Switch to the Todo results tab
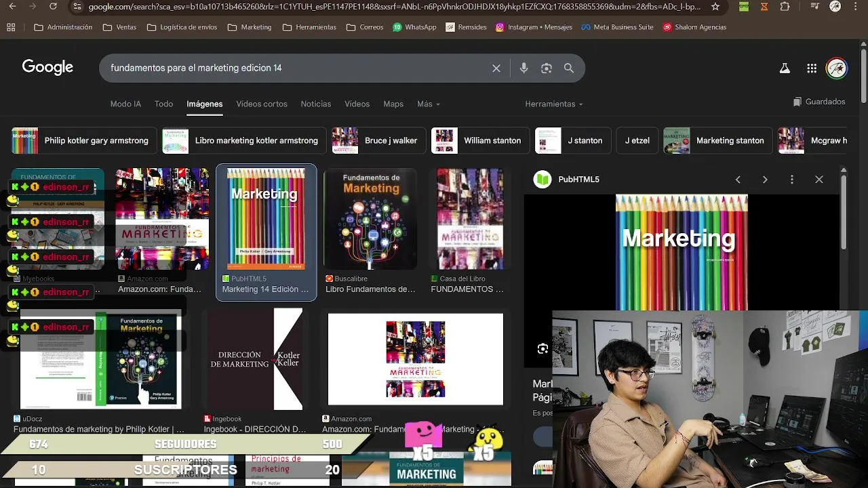 coord(163,104)
